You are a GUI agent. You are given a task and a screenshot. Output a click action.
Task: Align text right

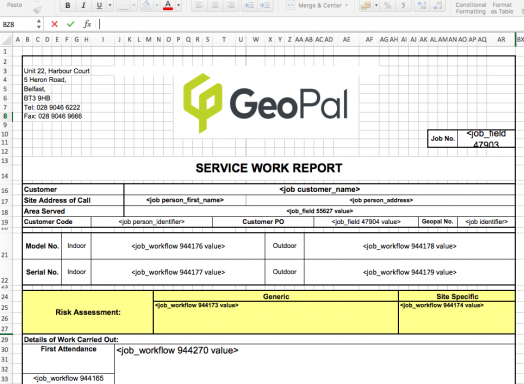point(231,5)
